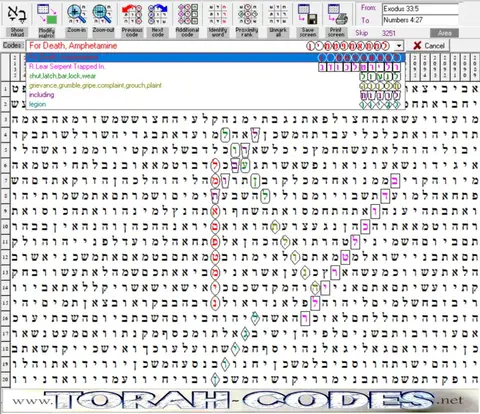Screen dimensions: 480x414
Task: Select the 'including' code entry
Action: tap(215, 95)
